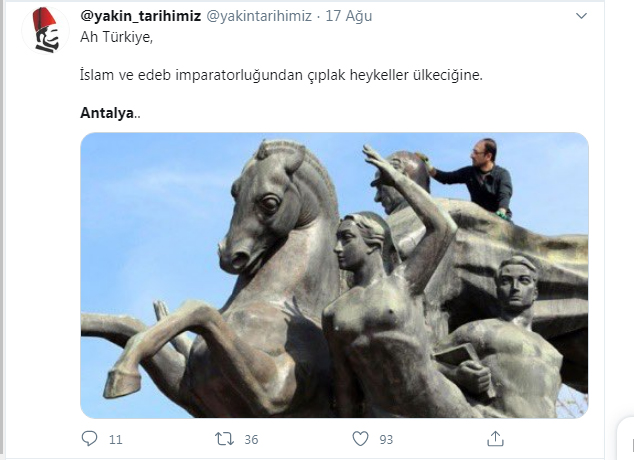Click the 'Ah Türkiye,' tweet line
The height and width of the screenshot is (460, 634).
click(x=116, y=37)
